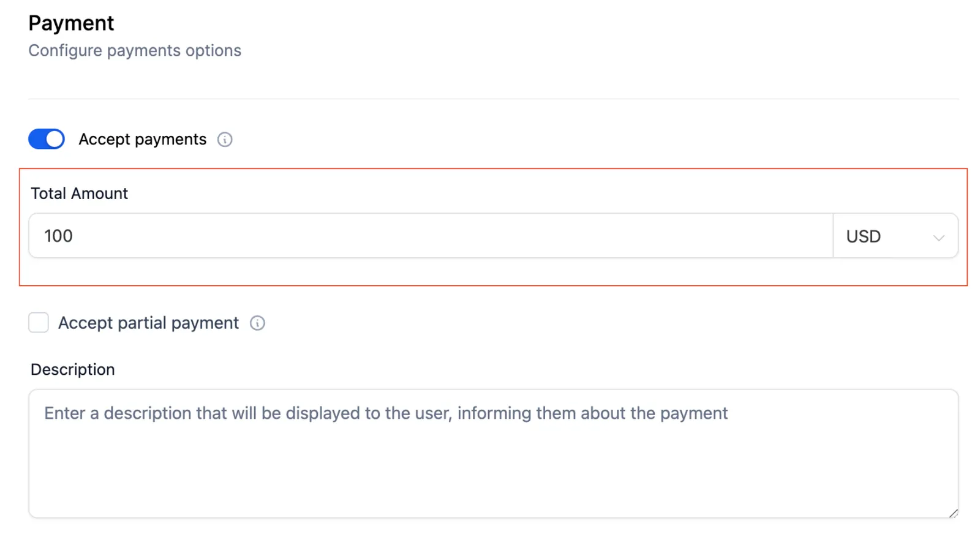
Task: Click the Accept payments label text
Action: (x=142, y=139)
